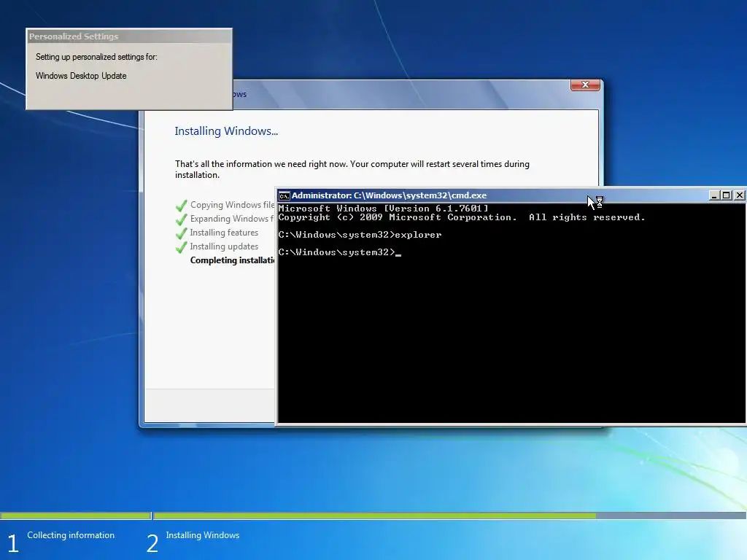Select the 'Installing updates' step text

(224, 246)
